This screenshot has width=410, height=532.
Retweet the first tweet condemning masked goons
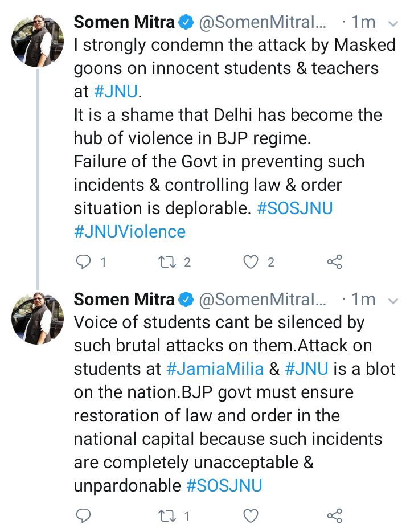(x=167, y=262)
